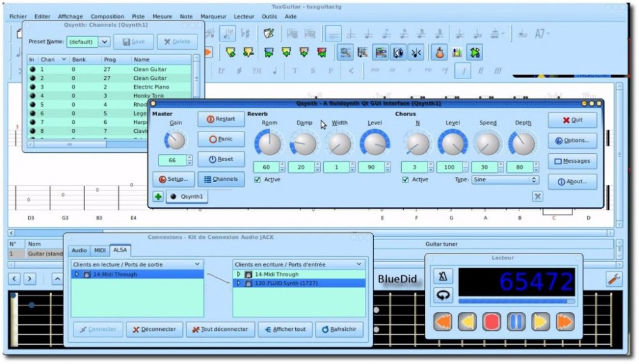Open Qsynth Setup dialog
The image size is (639, 364).
tap(173, 179)
